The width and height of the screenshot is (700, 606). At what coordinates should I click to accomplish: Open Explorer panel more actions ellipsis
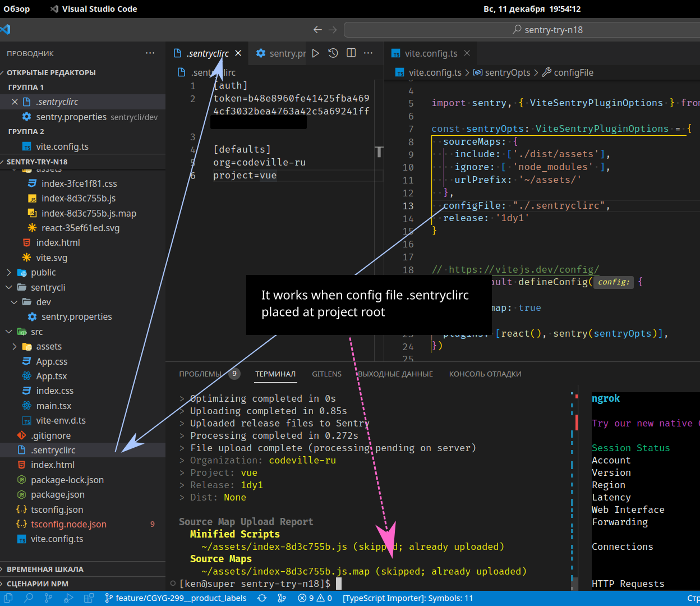(150, 53)
